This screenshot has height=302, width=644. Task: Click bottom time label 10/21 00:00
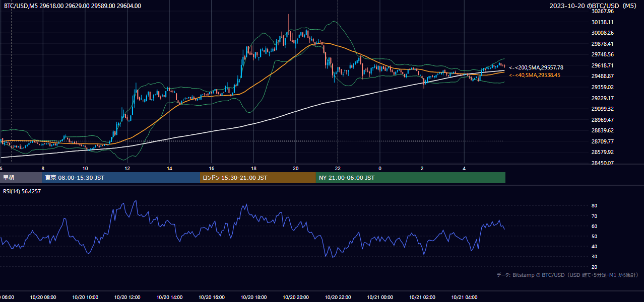pyautogui.click(x=380, y=297)
